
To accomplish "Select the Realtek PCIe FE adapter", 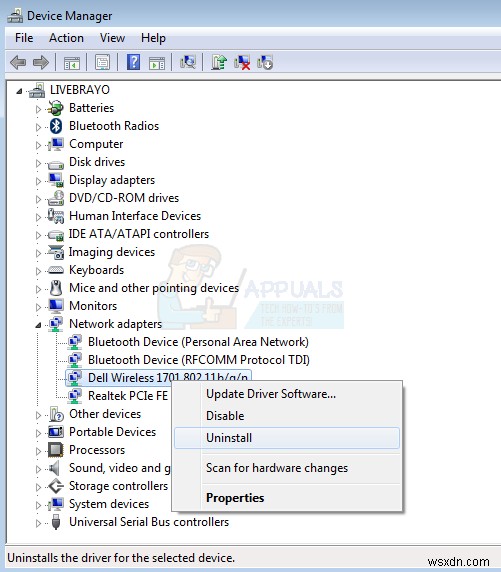I will pos(128,395).
